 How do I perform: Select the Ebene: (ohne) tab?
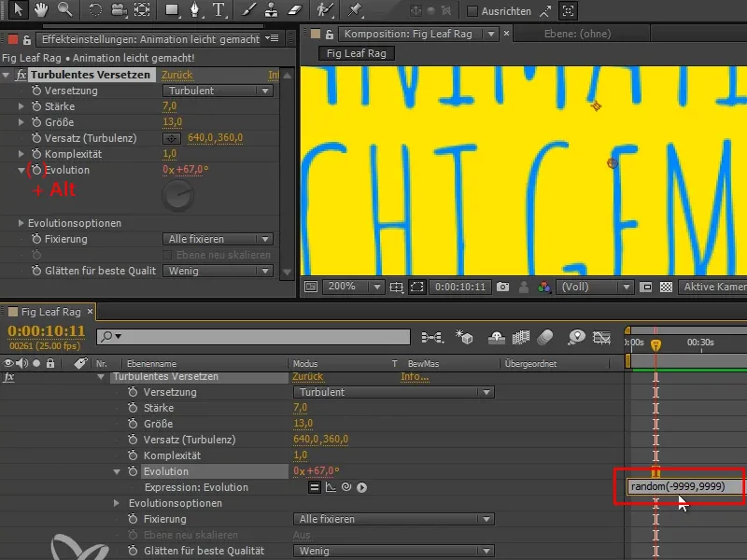pyautogui.click(x=577, y=34)
